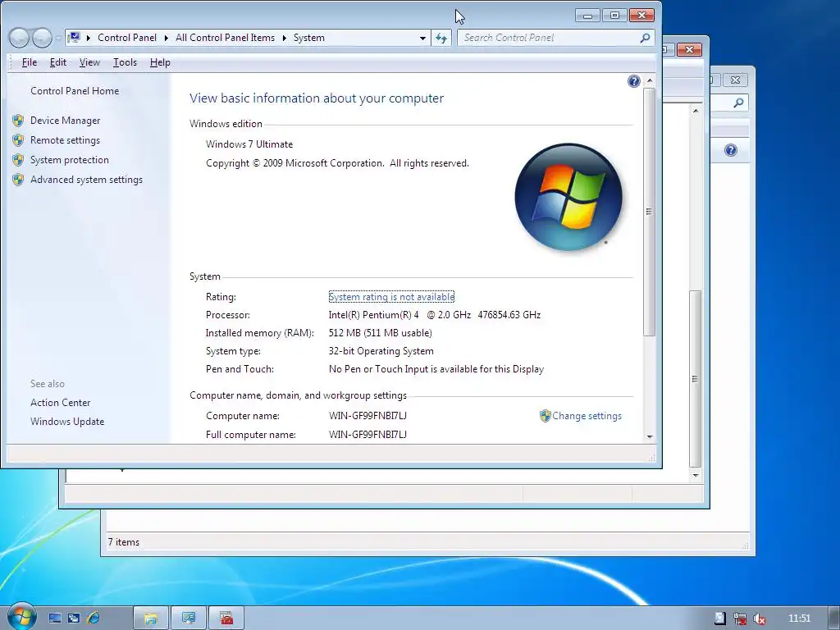
Task: Switch to Control Panel taskbar button
Action: 188,619
